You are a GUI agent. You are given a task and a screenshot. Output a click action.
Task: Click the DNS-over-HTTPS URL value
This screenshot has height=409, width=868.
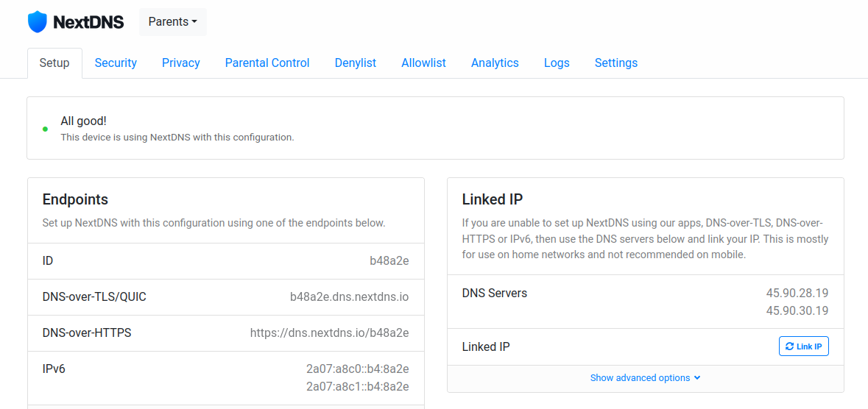coord(329,333)
